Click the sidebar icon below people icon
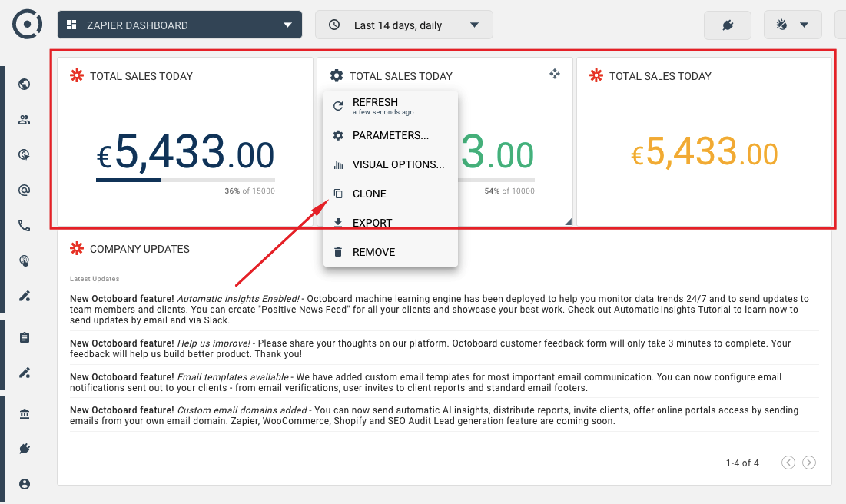This screenshot has height=504, width=846. pyautogui.click(x=25, y=155)
